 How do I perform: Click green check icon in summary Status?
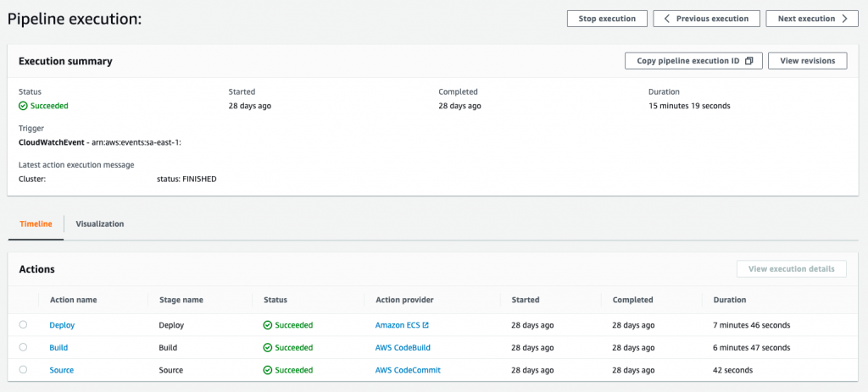(23, 106)
